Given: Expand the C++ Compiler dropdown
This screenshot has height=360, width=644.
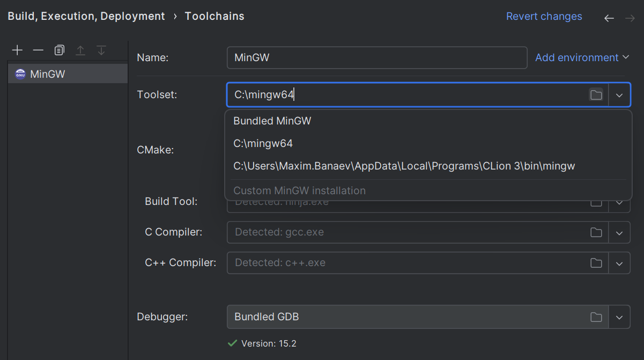Looking at the screenshot, I should tap(619, 263).
